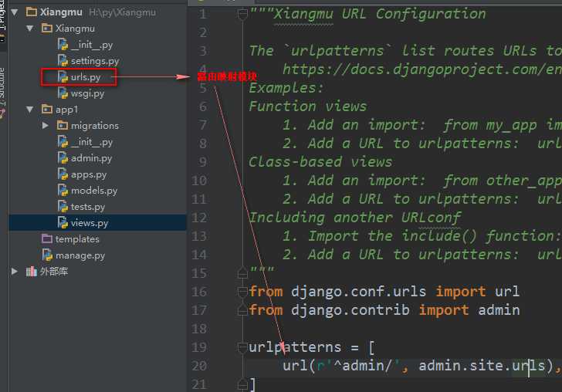Click the fold end marker at line 21
The image size is (562, 392).
click(242, 384)
